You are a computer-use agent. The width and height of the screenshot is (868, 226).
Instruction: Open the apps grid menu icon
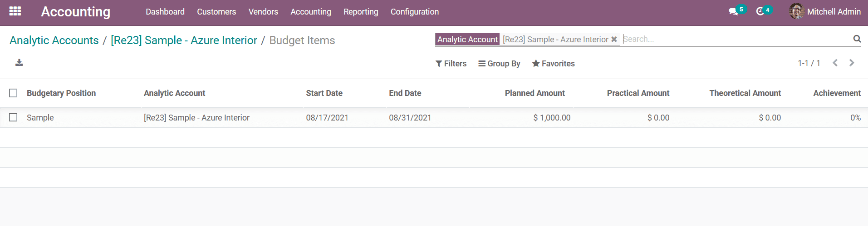point(15,11)
